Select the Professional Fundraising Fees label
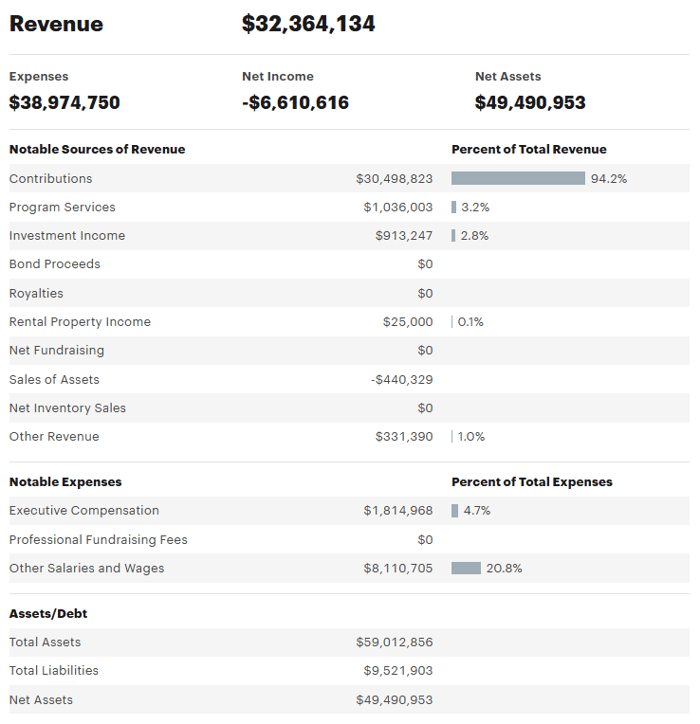The height and width of the screenshot is (724, 700). point(98,540)
